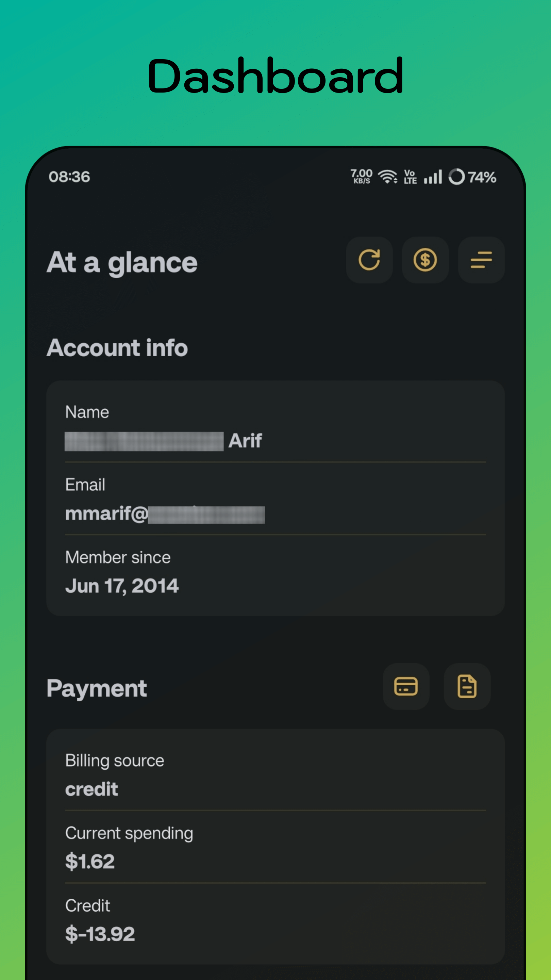551x980 pixels.
Task: Open the hamburger menu icon
Action: [x=481, y=260]
